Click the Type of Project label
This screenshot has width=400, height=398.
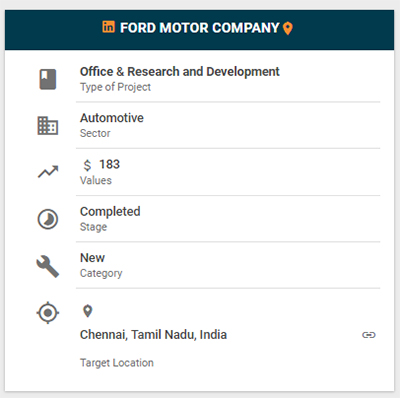point(115,87)
